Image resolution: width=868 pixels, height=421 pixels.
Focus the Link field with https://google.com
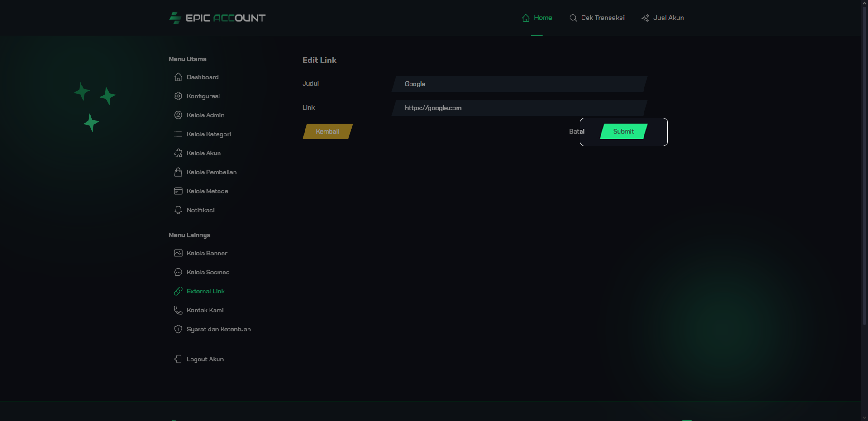tap(520, 108)
